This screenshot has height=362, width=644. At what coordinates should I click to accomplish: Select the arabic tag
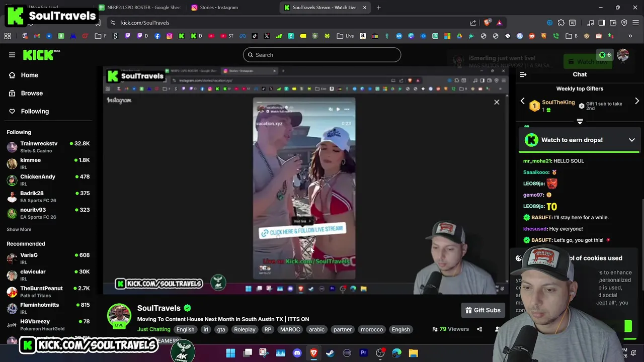coord(316,329)
